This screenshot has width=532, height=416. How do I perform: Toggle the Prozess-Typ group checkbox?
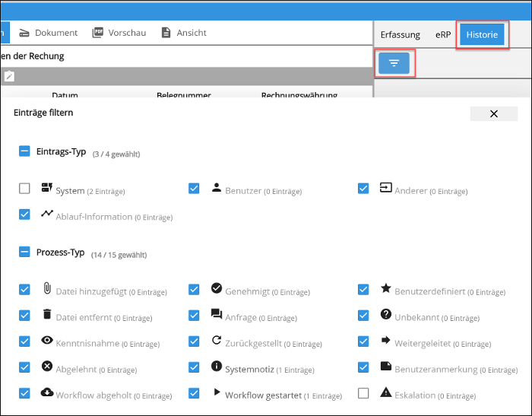click(x=24, y=252)
